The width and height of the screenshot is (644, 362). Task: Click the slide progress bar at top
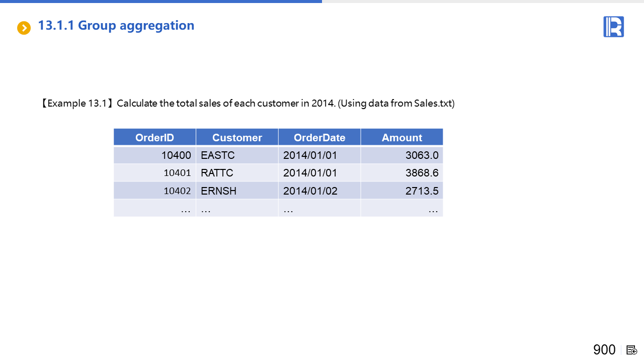pos(161,2)
